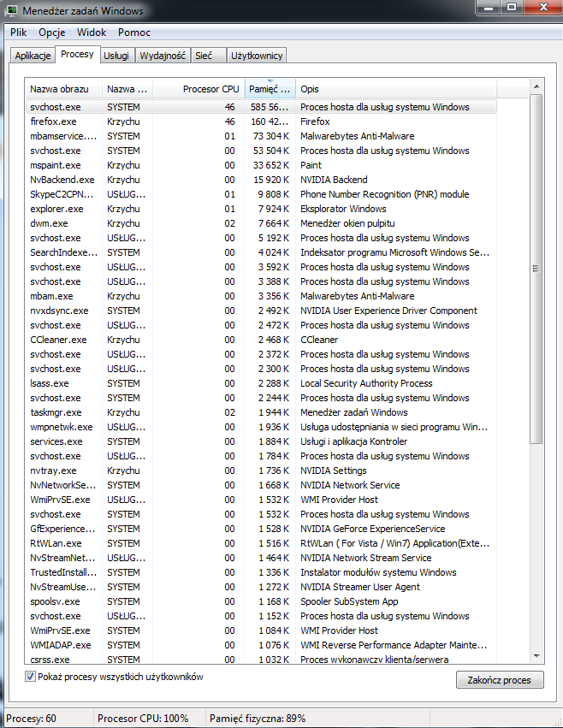Image resolution: width=563 pixels, height=728 pixels.
Task: Select the mbamservice process row
Action: point(261,136)
